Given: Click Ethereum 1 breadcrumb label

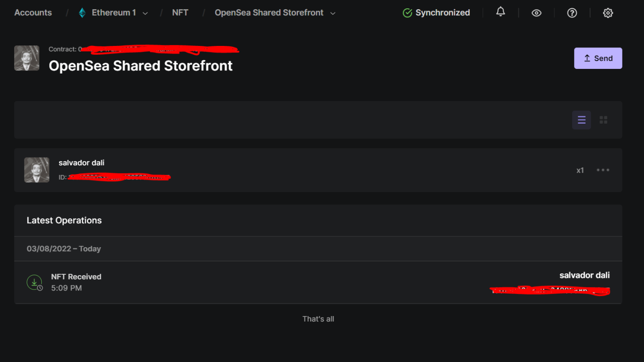Looking at the screenshot, I should pos(114,12).
